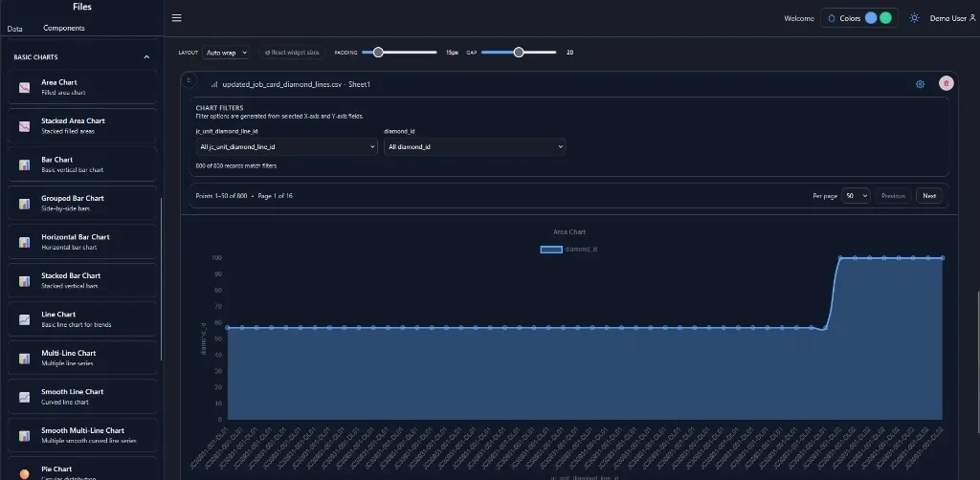Click the Welcome text in header
Viewport: 980px width, 480px height.
(x=799, y=19)
